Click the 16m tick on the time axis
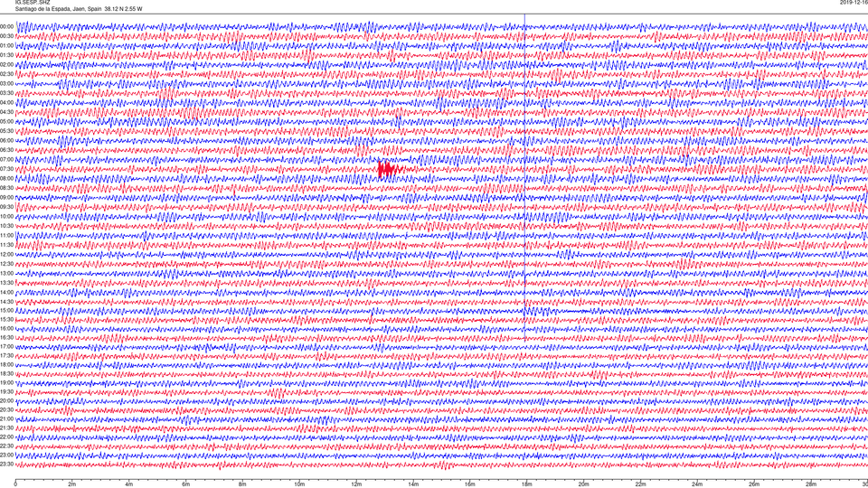868x488 pixels. pyautogui.click(x=470, y=484)
